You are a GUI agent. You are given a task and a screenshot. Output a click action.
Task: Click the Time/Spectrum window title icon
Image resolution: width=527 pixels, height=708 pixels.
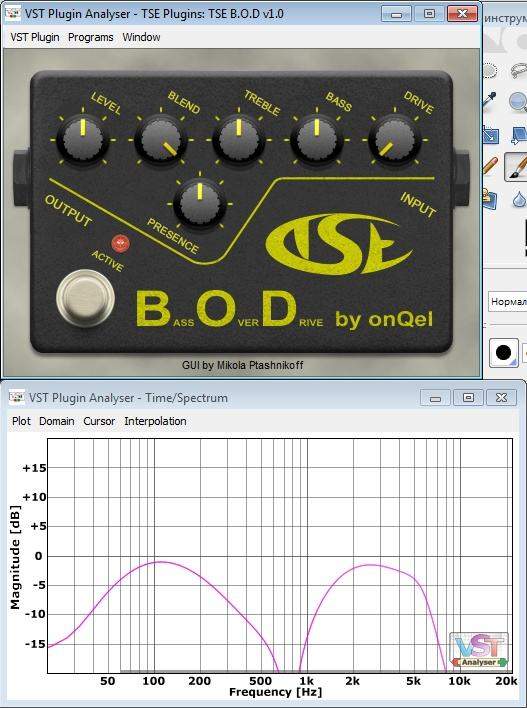[x=17, y=396]
